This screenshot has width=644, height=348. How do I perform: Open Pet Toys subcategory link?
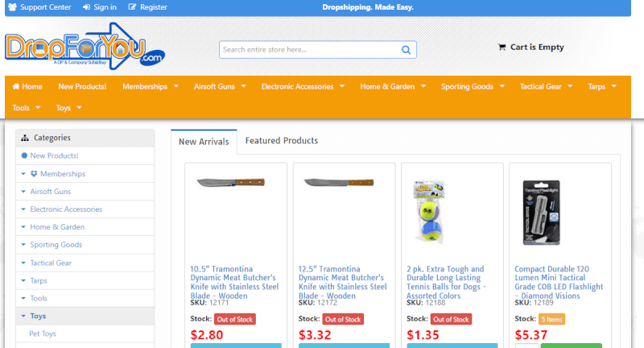[43, 333]
